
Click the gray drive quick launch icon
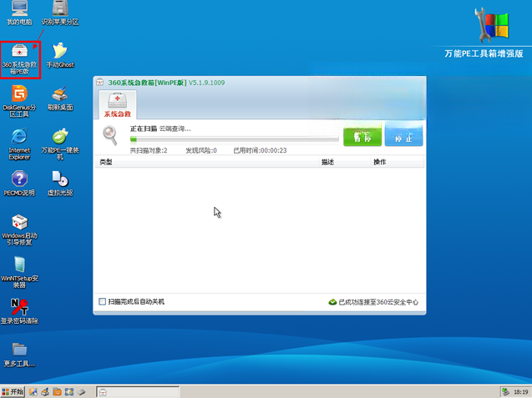pos(81,392)
